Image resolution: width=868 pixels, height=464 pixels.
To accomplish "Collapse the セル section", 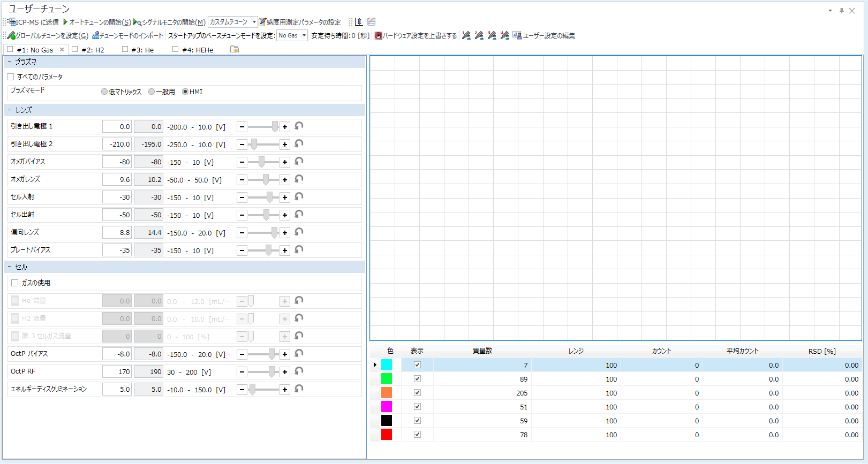I will [9, 267].
